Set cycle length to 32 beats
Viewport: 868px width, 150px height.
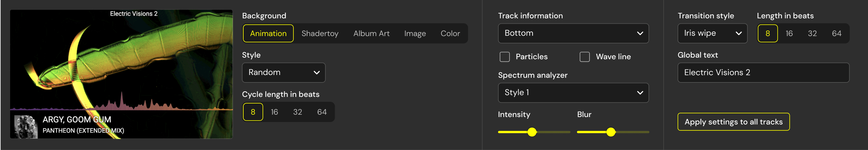pos(297,112)
